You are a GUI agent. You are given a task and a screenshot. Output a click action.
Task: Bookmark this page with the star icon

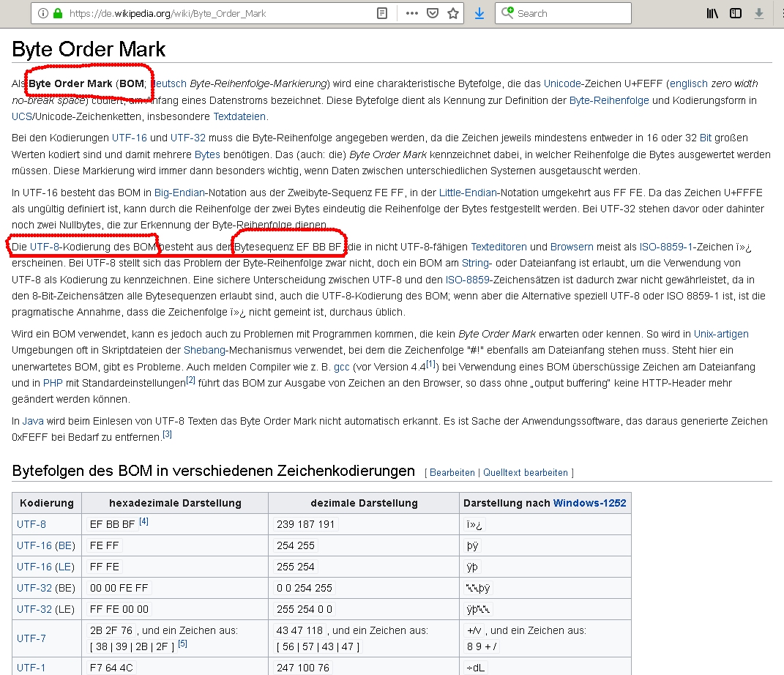pos(453,13)
